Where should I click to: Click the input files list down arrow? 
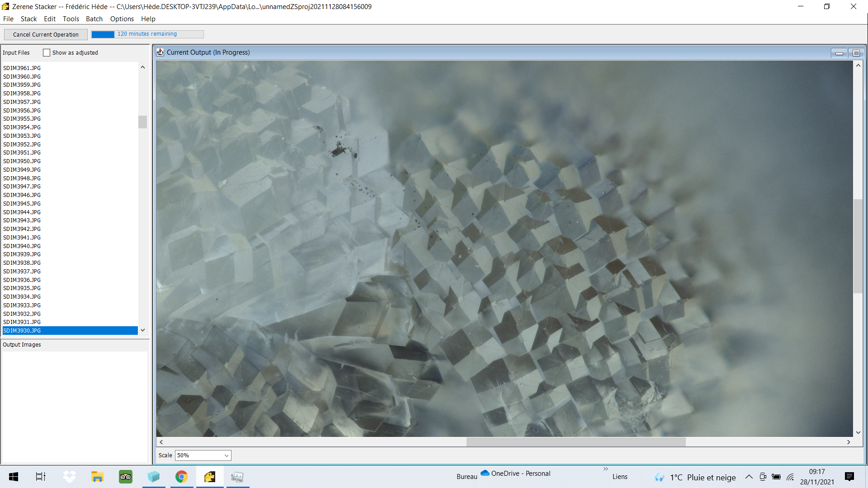click(x=143, y=330)
